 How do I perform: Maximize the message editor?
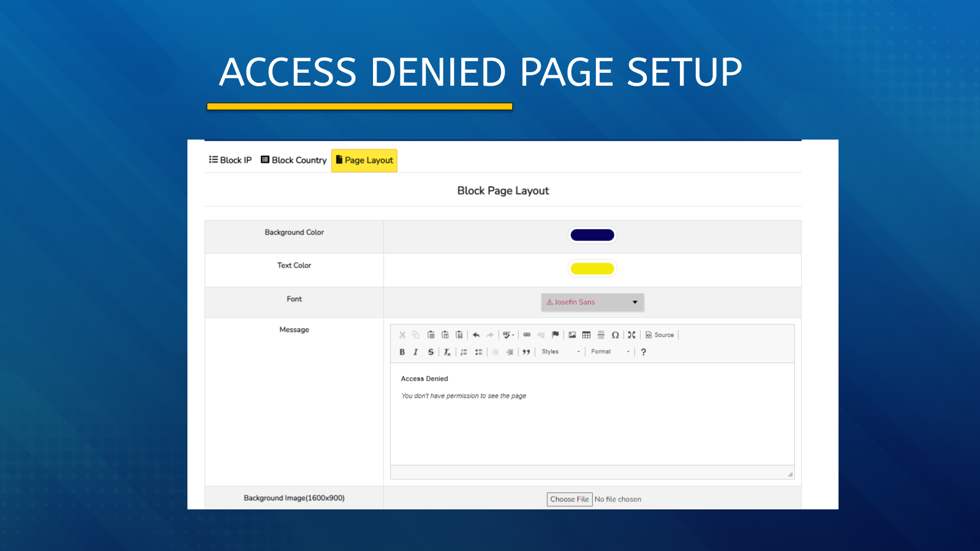point(632,335)
